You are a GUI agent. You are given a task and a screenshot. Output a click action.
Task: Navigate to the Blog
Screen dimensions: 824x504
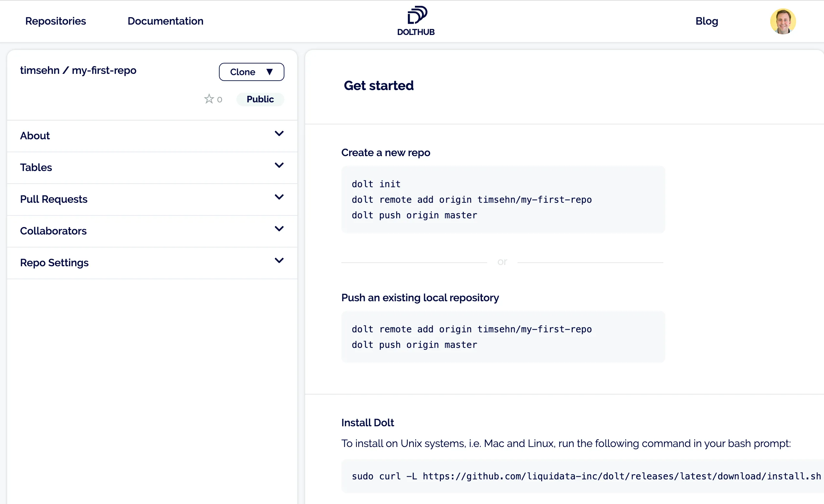tap(707, 21)
